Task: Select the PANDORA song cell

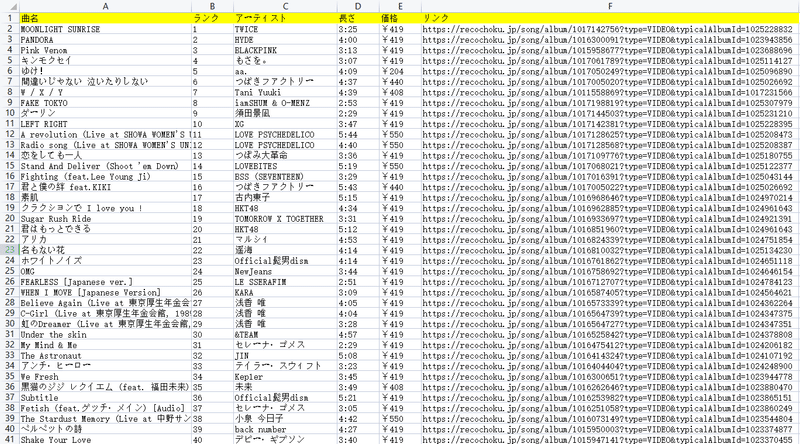Action: coord(106,40)
